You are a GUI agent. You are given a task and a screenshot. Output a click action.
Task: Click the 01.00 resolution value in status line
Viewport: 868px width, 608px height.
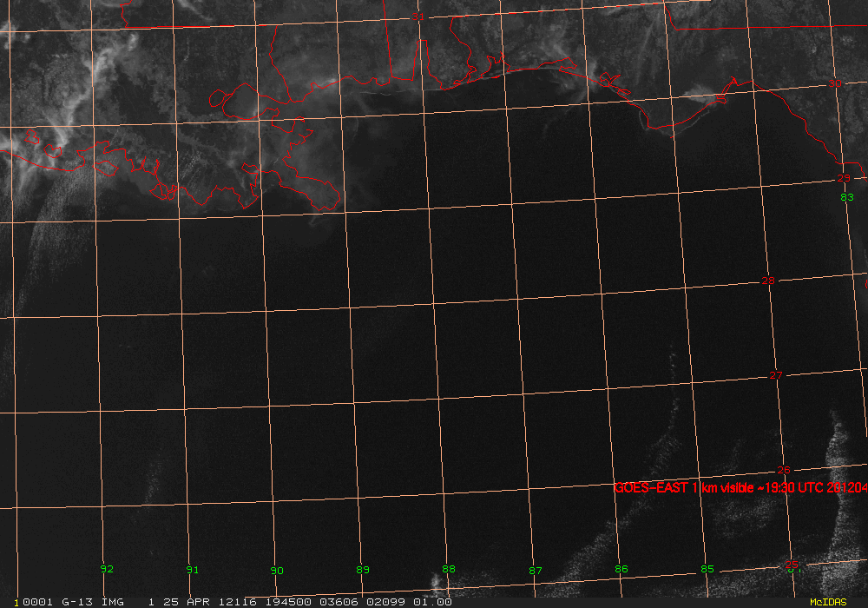pyautogui.click(x=432, y=602)
